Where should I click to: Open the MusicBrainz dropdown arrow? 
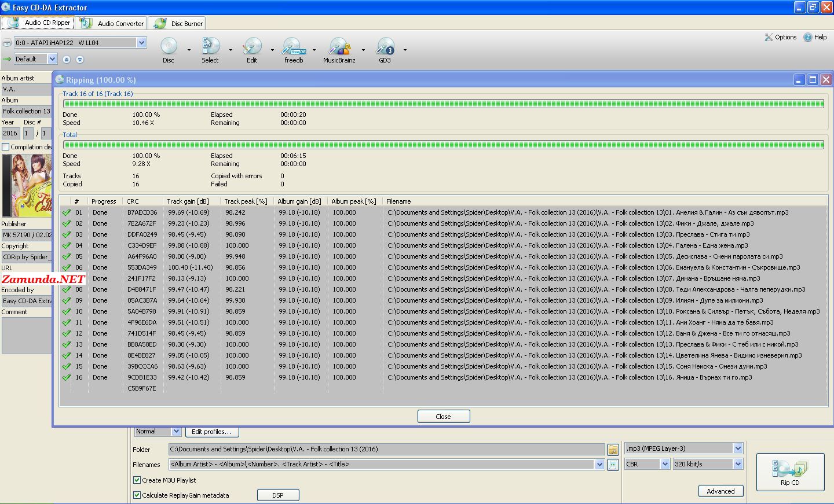coord(363,50)
